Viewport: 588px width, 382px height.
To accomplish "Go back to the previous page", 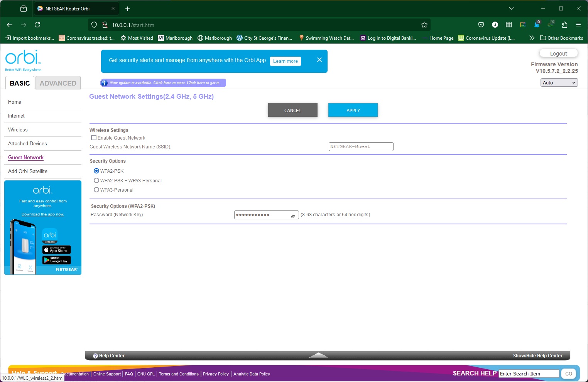I will coord(10,25).
